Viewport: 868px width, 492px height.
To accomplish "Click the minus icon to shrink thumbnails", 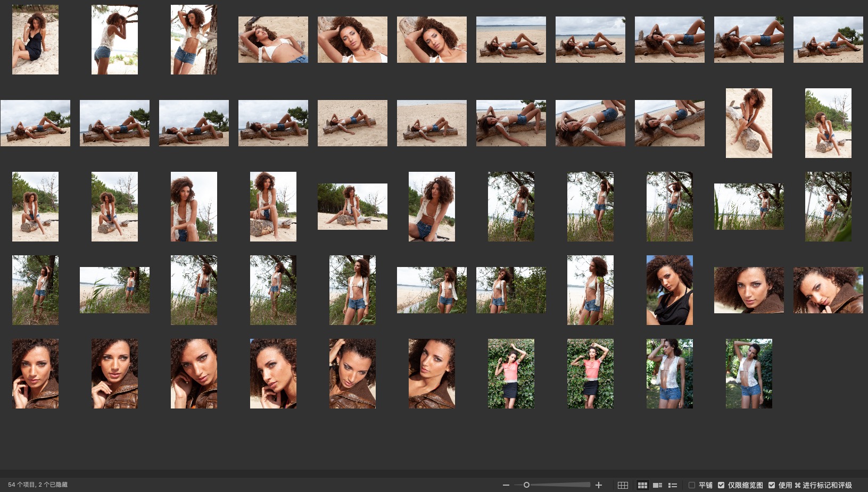I will pos(506,485).
